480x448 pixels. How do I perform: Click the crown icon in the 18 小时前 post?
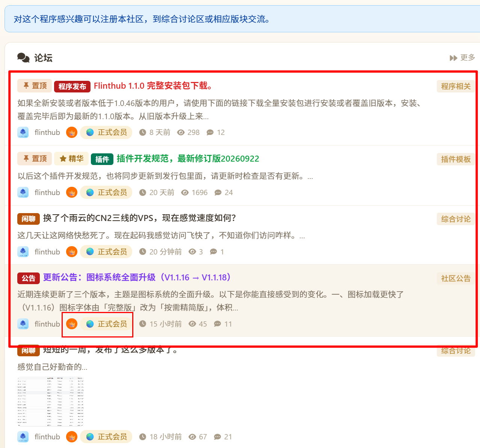click(x=72, y=437)
